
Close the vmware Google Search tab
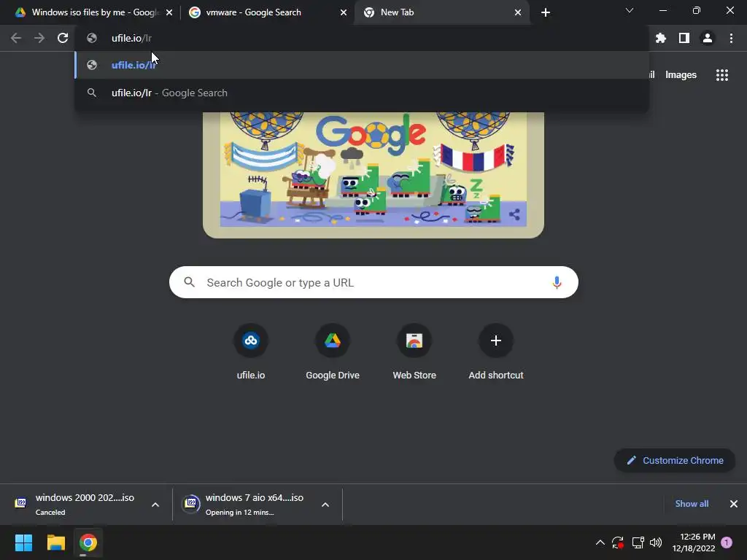(x=344, y=12)
